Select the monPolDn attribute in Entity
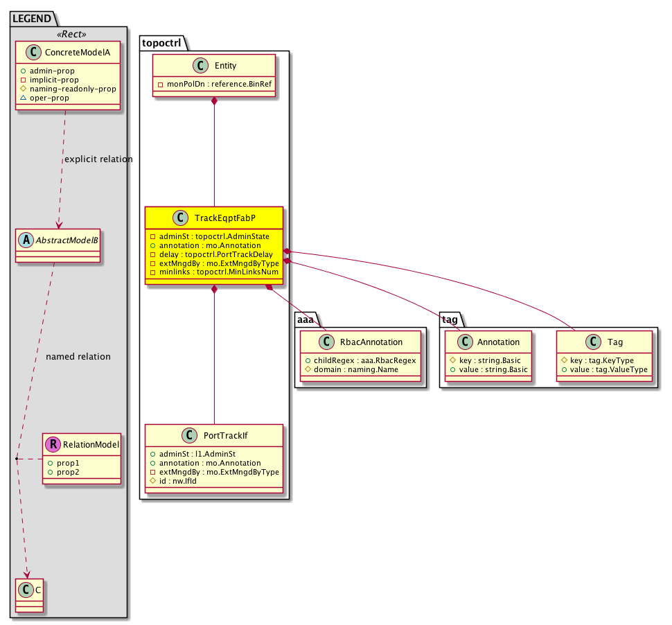 [x=213, y=84]
